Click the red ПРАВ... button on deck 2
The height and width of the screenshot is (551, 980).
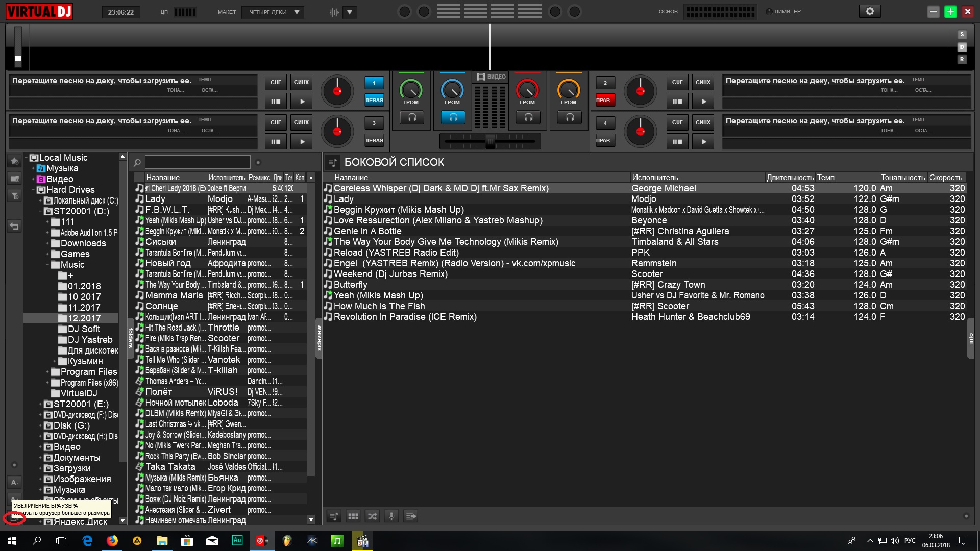pyautogui.click(x=605, y=100)
